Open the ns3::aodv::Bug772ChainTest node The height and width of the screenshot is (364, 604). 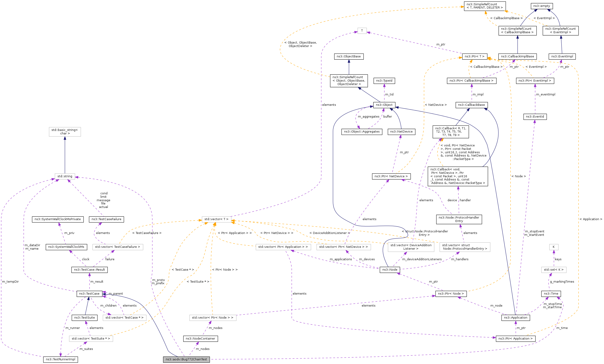pos(186,359)
